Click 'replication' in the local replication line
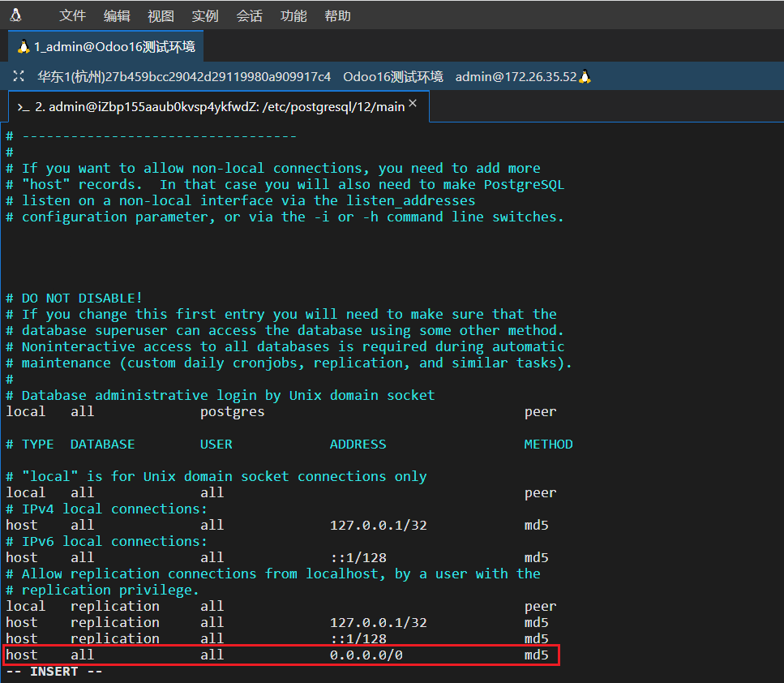The width and height of the screenshot is (784, 683). pyautogui.click(x=114, y=607)
